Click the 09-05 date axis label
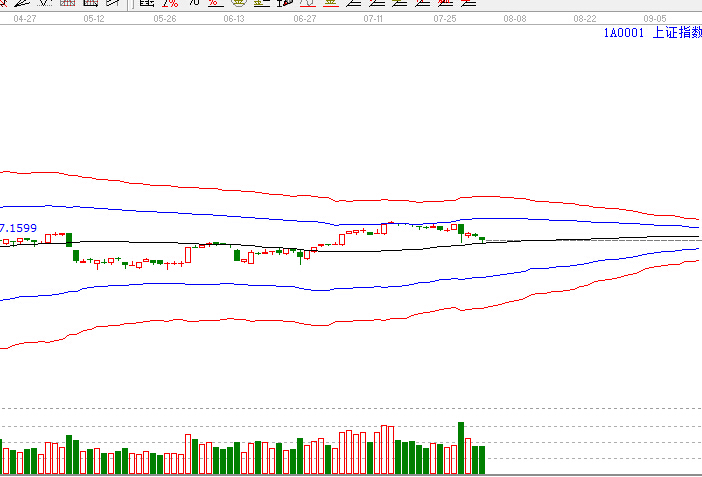Viewport: 702px width, 477px height. [x=655, y=19]
